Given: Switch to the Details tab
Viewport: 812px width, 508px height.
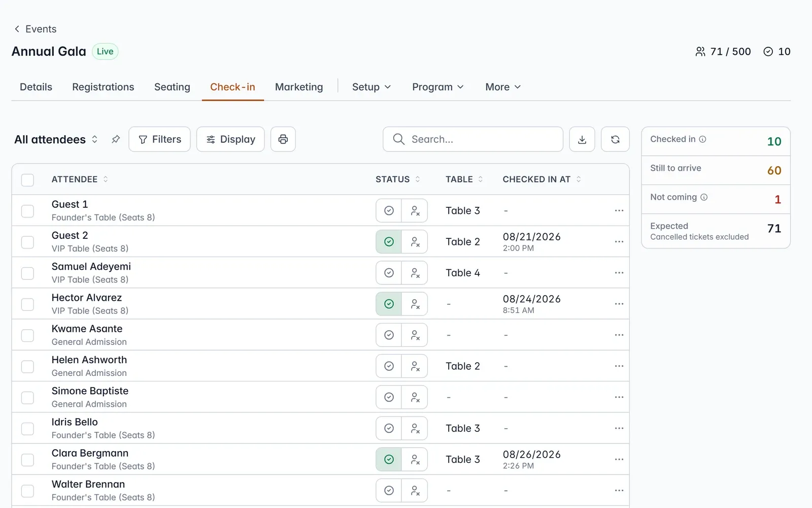Looking at the screenshot, I should pos(36,87).
